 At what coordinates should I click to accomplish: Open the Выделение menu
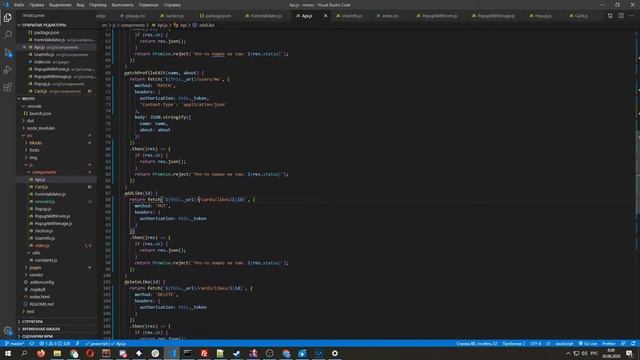point(60,5)
